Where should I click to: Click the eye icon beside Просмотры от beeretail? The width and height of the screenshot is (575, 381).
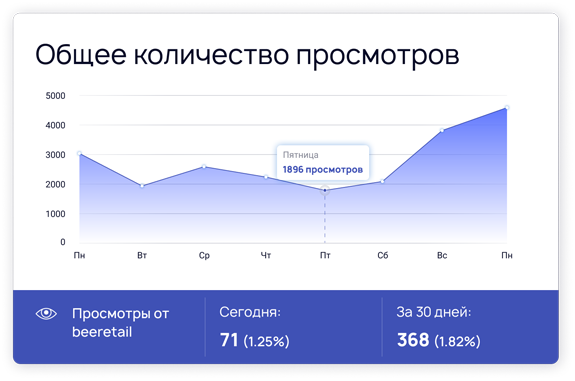pos(46,314)
